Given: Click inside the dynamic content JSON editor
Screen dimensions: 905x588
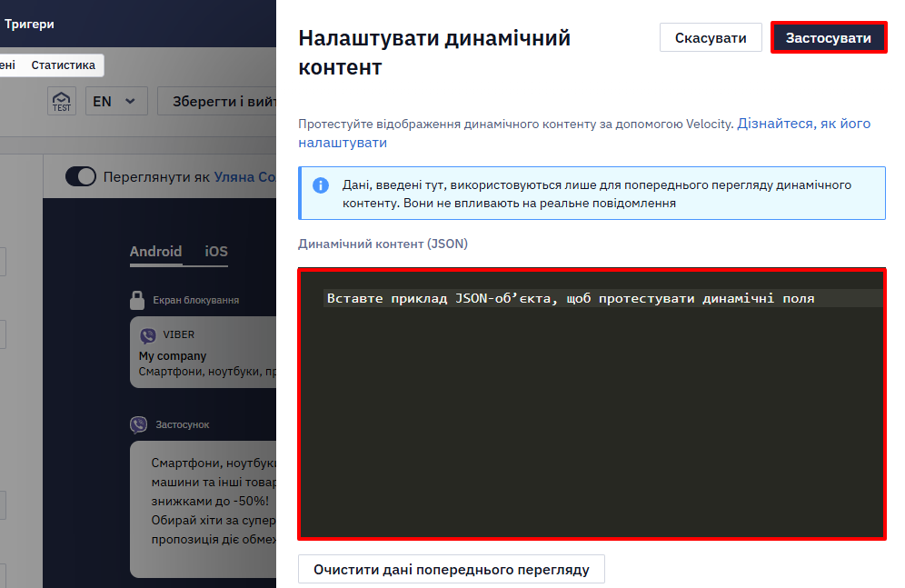Looking at the screenshot, I should pyautogui.click(x=592, y=404).
